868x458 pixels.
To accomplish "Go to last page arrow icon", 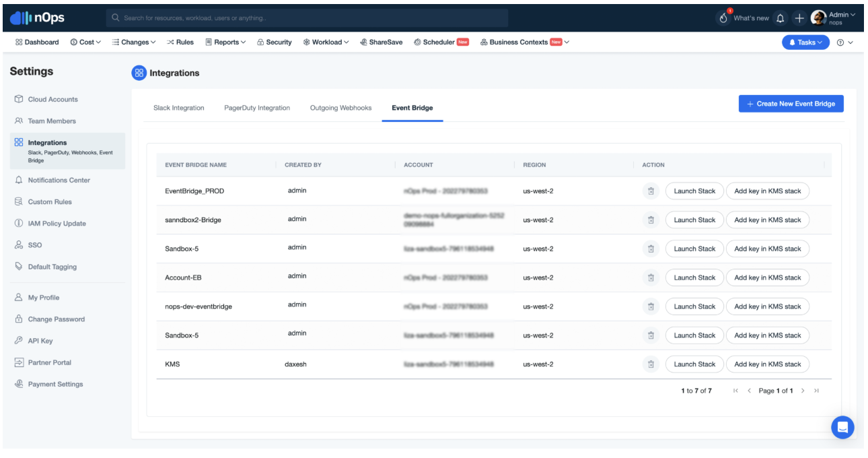I will click(x=816, y=391).
